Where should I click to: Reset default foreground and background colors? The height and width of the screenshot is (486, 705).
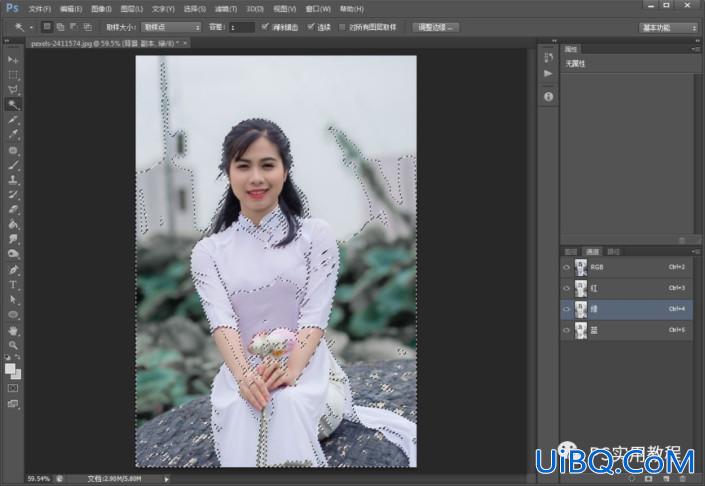click(x=7, y=357)
